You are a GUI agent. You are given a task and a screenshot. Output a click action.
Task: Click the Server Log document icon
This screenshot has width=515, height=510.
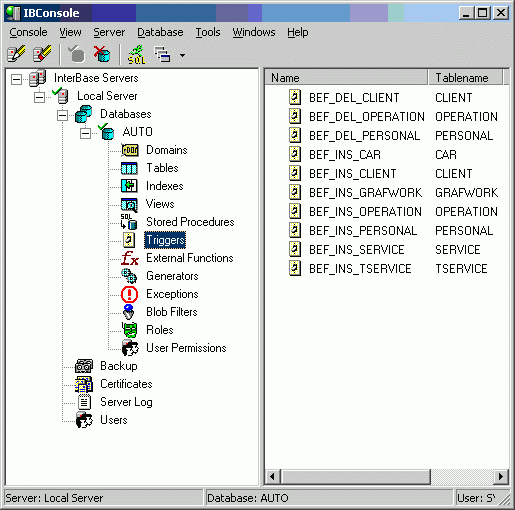(84, 402)
